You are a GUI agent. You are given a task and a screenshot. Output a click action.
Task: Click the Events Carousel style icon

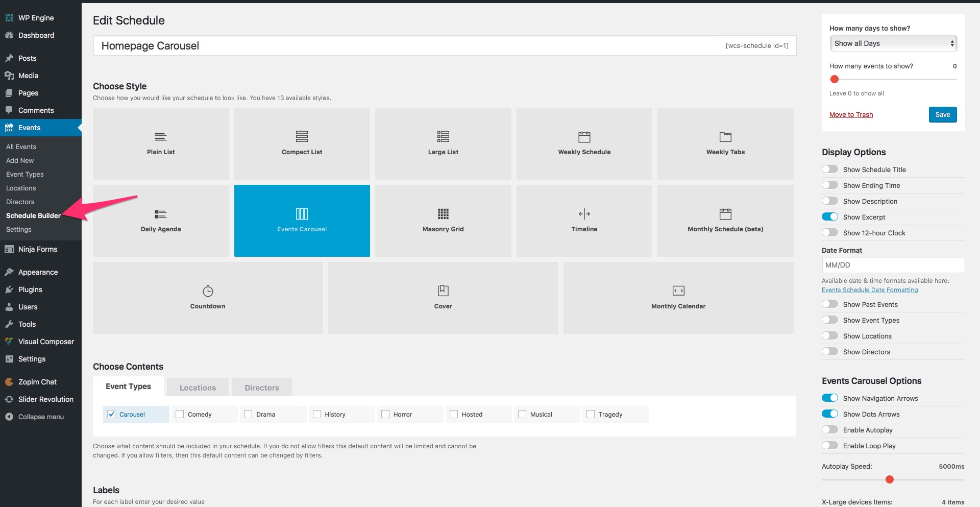pyautogui.click(x=302, y=213)
